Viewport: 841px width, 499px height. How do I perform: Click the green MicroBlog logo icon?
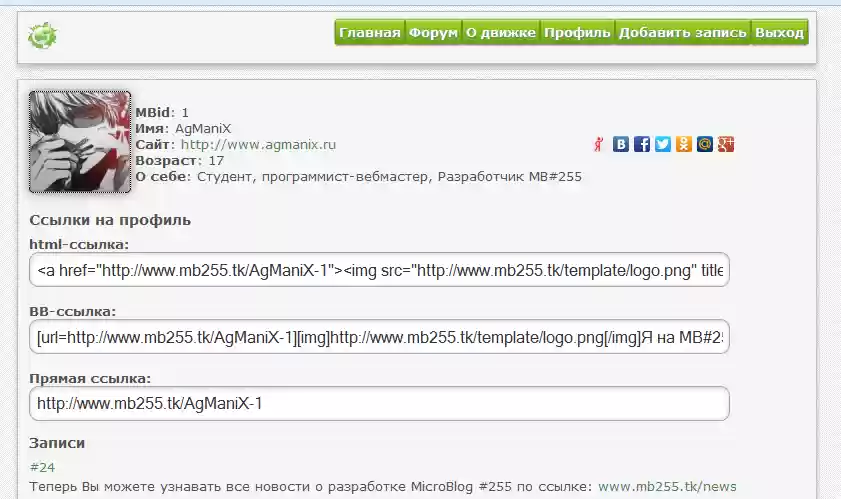click(x=42, y=36)
